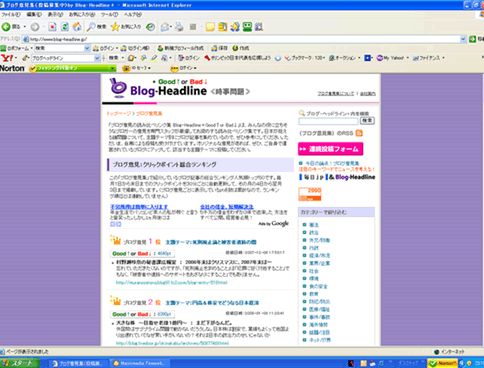Expand the address bar URL dropdown

point(463,39)
